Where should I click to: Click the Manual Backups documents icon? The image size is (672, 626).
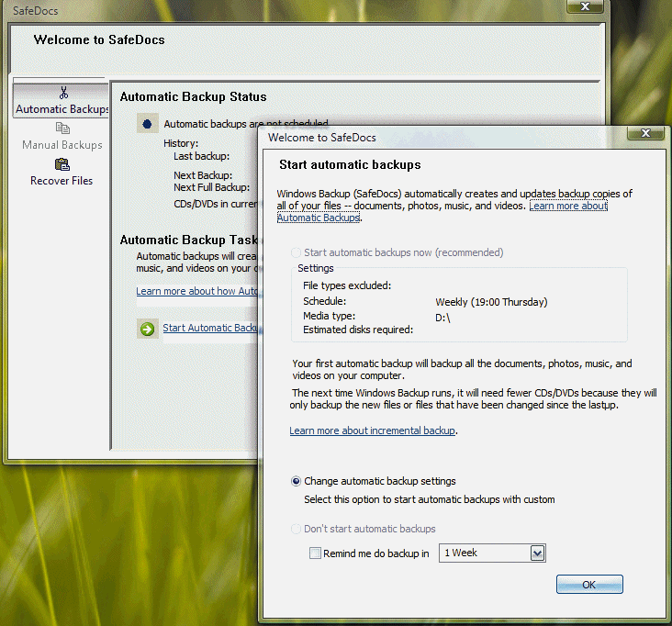[62, 128]
